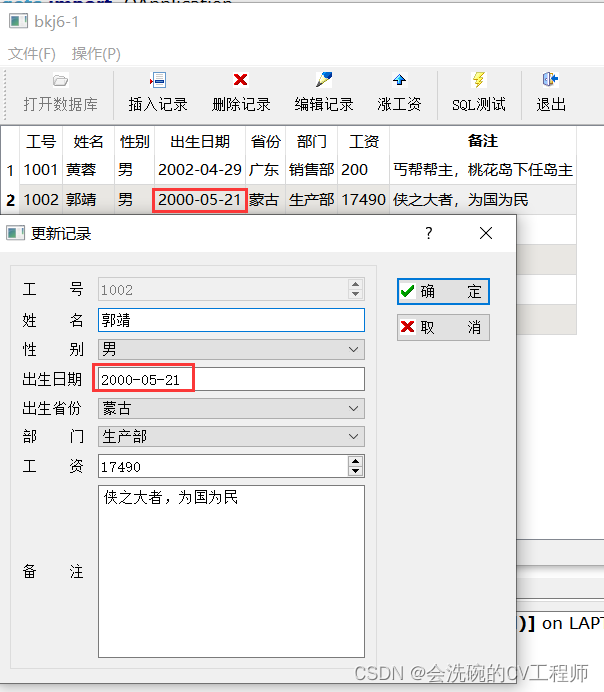Click table cell 侠之大者，为国为民

tap(483, 199)
